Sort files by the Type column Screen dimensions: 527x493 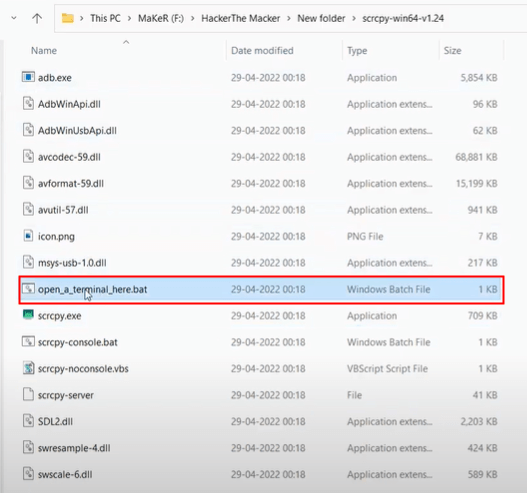tap(357, 51)
